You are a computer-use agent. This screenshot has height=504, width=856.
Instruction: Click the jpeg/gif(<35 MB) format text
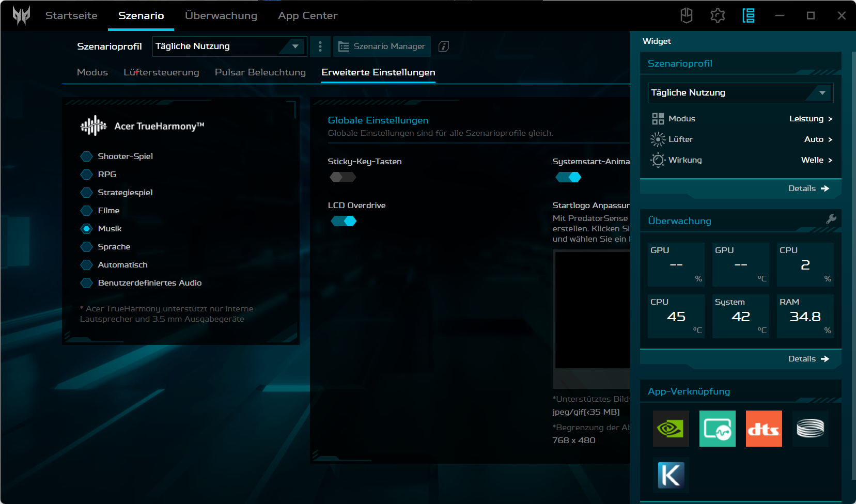point(586,412)
